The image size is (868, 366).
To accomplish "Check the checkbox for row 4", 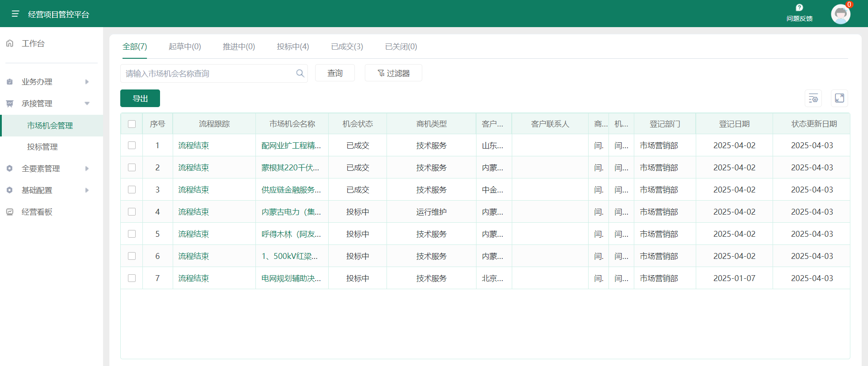I will pos(132,212).
